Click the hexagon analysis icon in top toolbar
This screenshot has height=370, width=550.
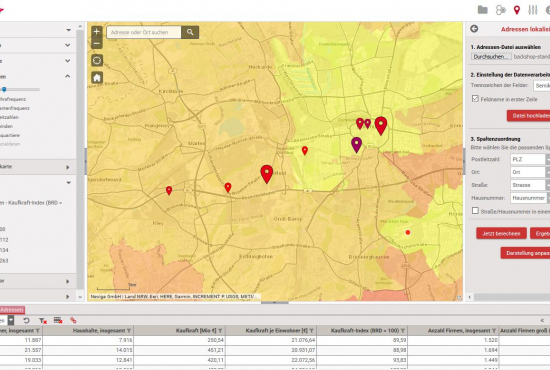[500, 10]
